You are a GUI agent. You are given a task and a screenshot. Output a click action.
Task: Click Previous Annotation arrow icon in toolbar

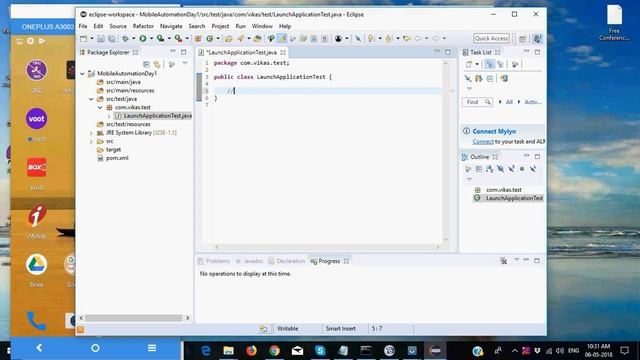click(389, 38)
